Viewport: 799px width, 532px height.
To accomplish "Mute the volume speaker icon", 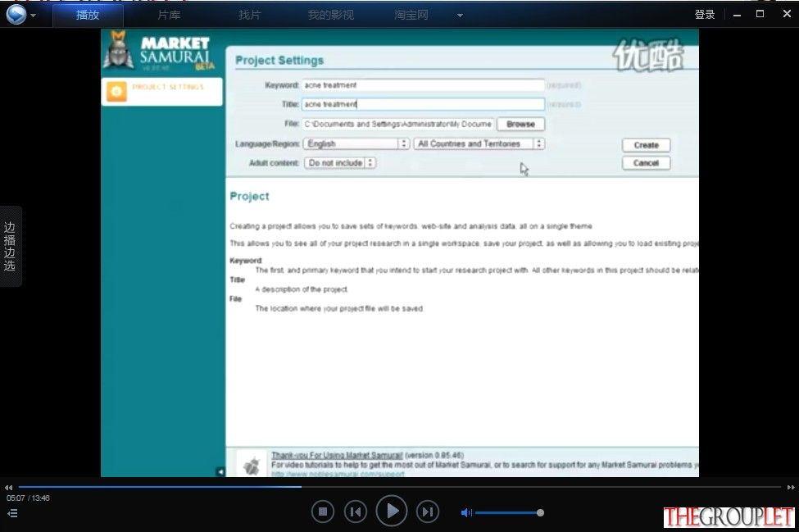I will (466, 512).
